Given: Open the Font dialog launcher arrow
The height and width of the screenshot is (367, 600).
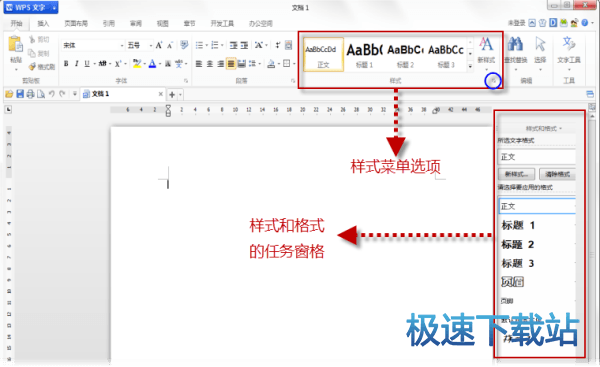Looking at the screenshot, I should point(186,81).
